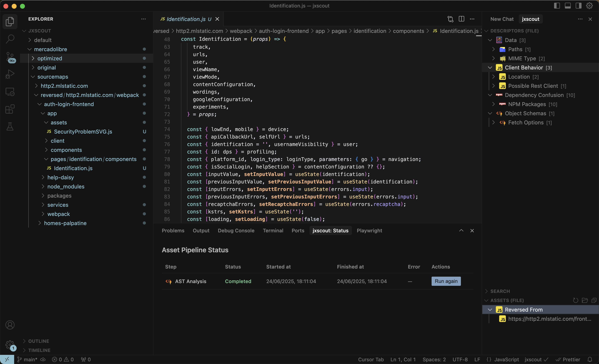599x364 pixels.
Task: Change language mode from JavaScript
Action: point(506,359)
